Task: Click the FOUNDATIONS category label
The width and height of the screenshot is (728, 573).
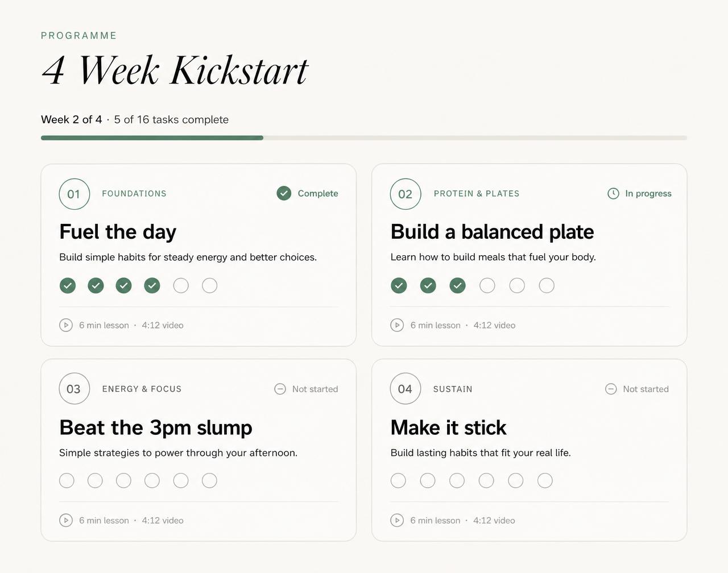Action: 134,193
